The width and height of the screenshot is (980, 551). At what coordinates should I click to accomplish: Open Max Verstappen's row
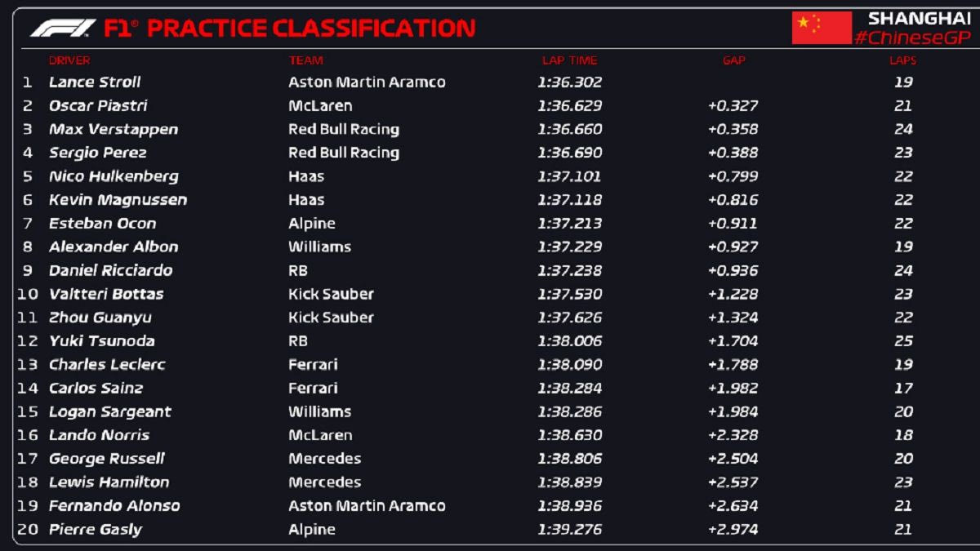(x=114, y=129)
